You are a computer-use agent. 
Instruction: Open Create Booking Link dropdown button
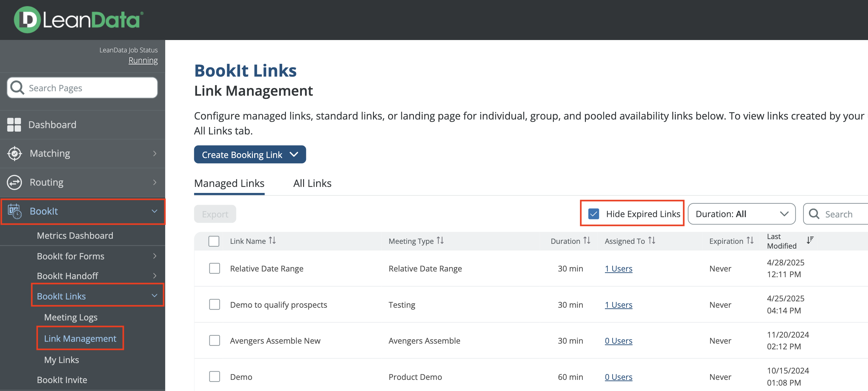coord(250,155)
